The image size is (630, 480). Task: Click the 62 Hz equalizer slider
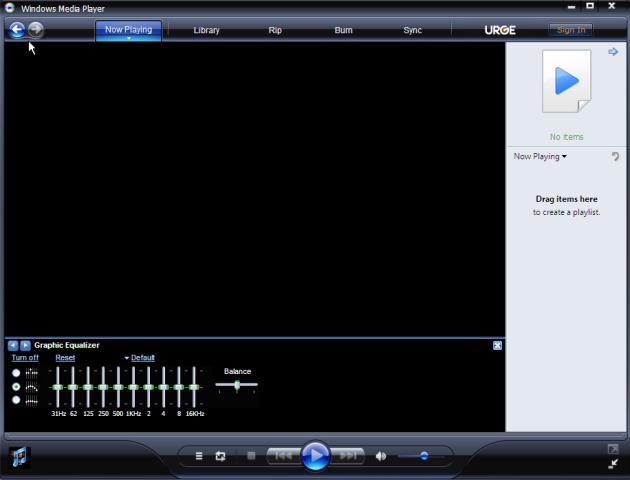click(73, 387)
